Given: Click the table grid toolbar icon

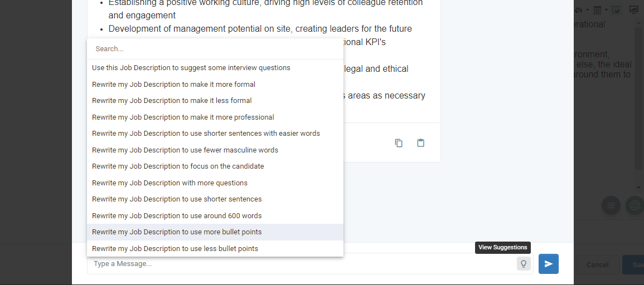Looking at the screenshot, I should coord(598,10).
